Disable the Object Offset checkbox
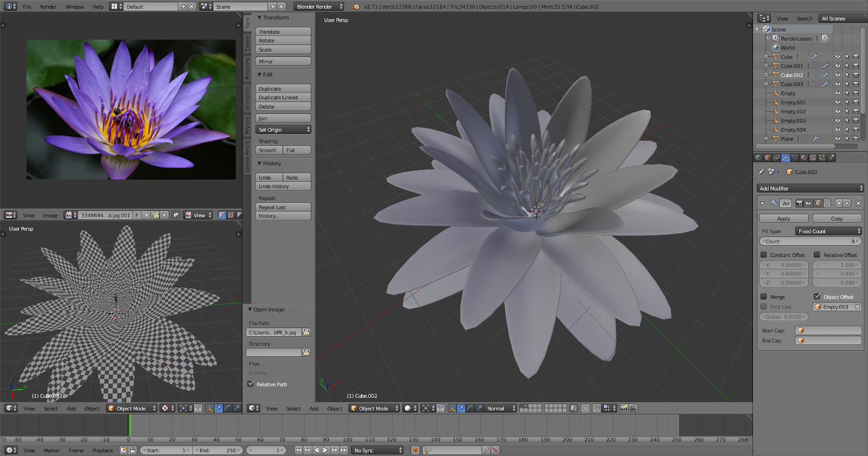868x456 pixels. click(817, 297)
